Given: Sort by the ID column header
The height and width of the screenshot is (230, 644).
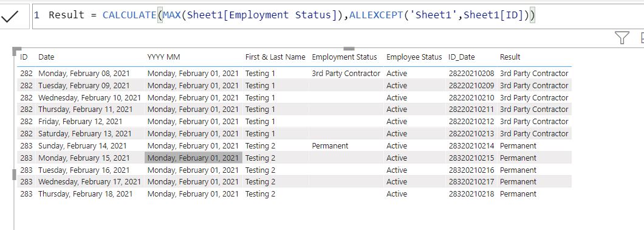Looking at the screenshot, I should (x=24, y=57).
